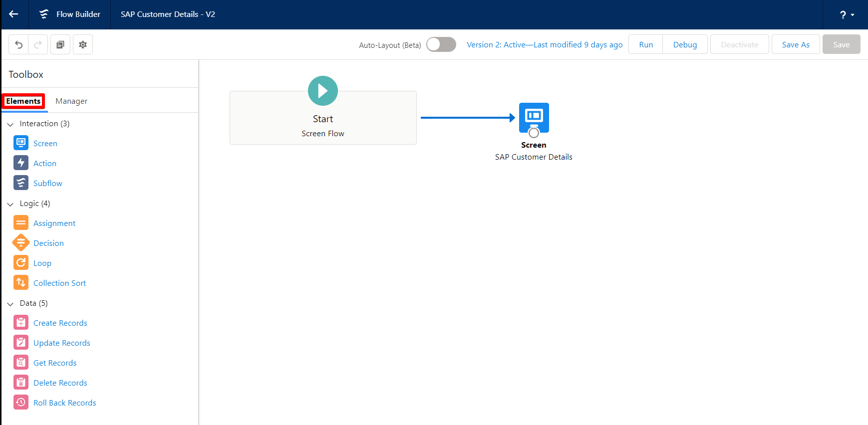The width and height of the screenshot is (868, 425).
Task: Click the Assignment element icon
Action: tap(21, 223)
